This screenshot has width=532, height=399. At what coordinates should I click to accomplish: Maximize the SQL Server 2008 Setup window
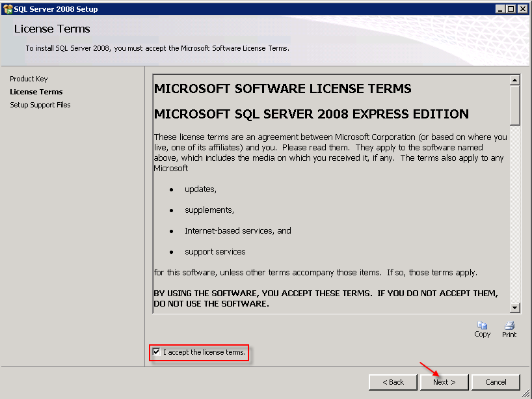[x=511, y=9]
